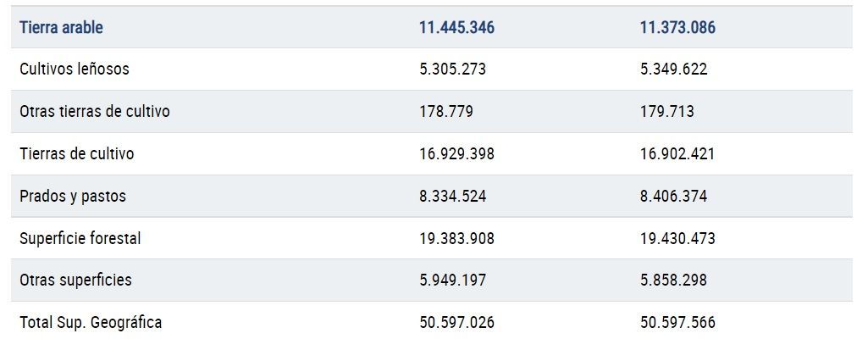Click the value 179.713
This screenshot has height=350, width=868.
click(666, 112)
